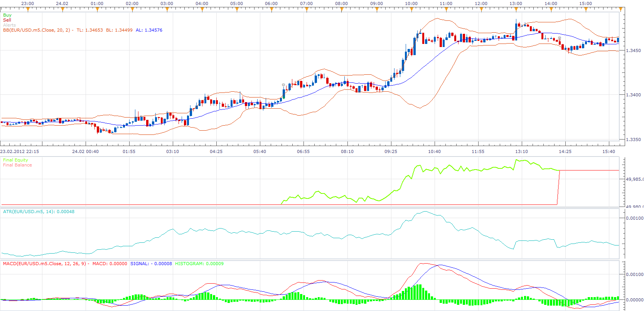This screenshot has width=644, height=311.
Task: Click the MACD(EUR/USD.m5.Close, 12, 26, 9) label
Action: (46, 264)
